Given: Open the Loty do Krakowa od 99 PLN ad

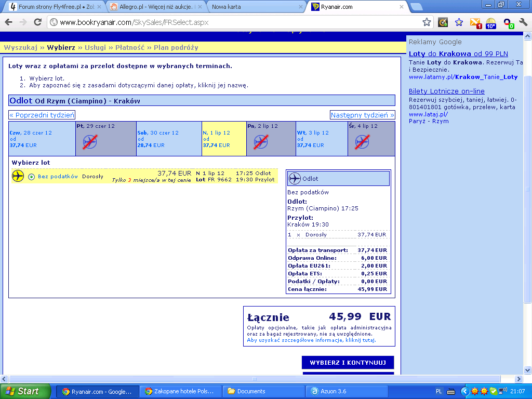Looking at the screenshot, I should click(458, 54).
